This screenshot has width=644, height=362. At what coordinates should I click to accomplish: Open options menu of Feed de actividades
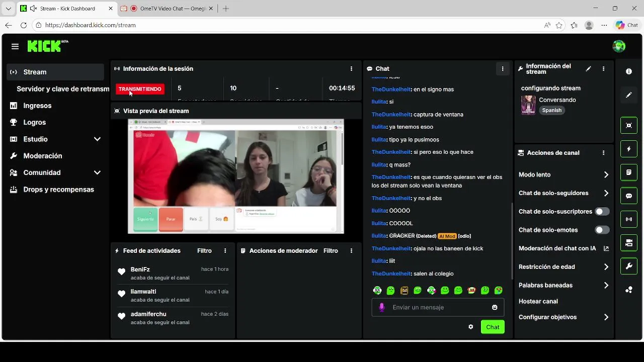225,251
